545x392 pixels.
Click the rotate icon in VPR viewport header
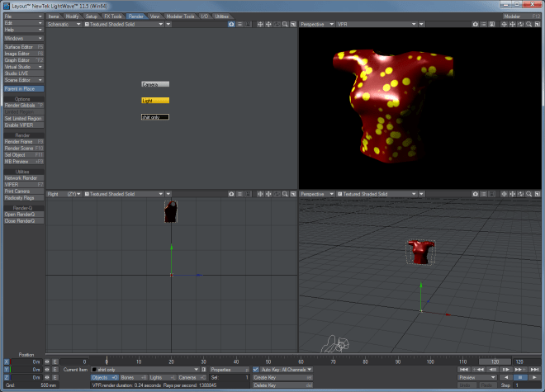tap(521, 24)
